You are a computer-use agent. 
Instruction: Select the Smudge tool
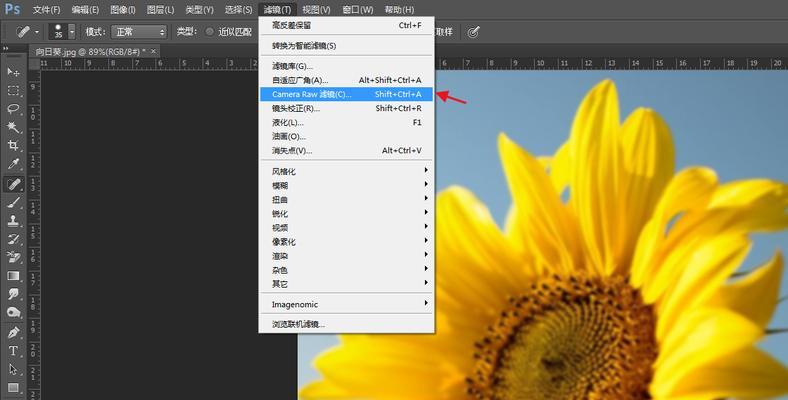click(x=13, y=294)
